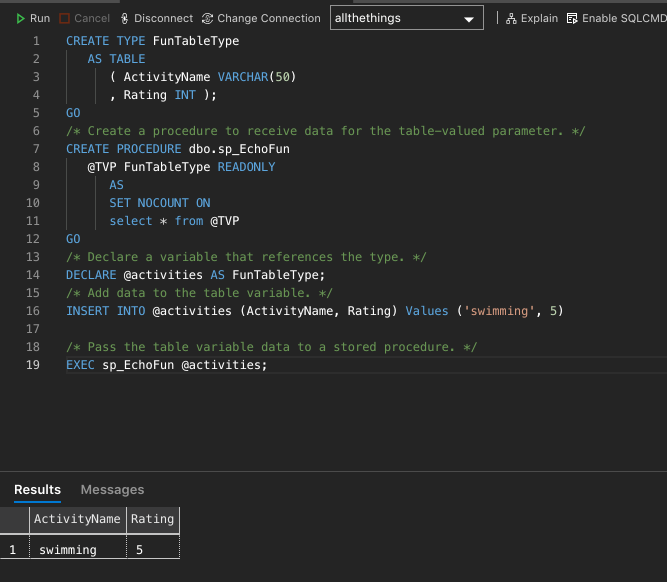Click 'DECLARE' keyword on line 14
This screenshot has height=582, width=667.
pyautogui.click(x=91, y=275)
